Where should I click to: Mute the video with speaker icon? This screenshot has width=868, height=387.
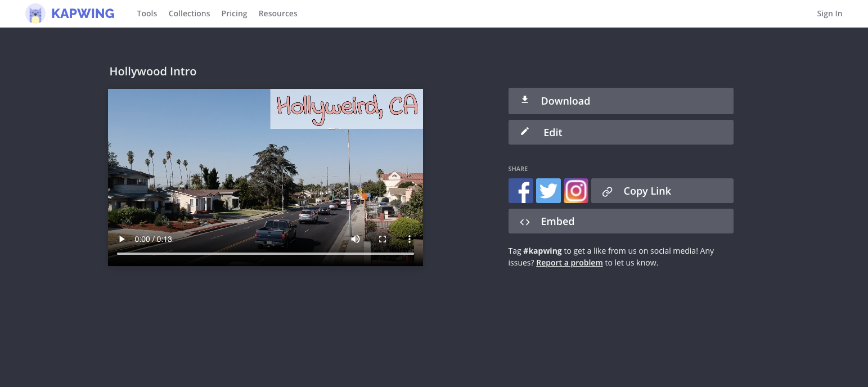[x=356, y=239]
